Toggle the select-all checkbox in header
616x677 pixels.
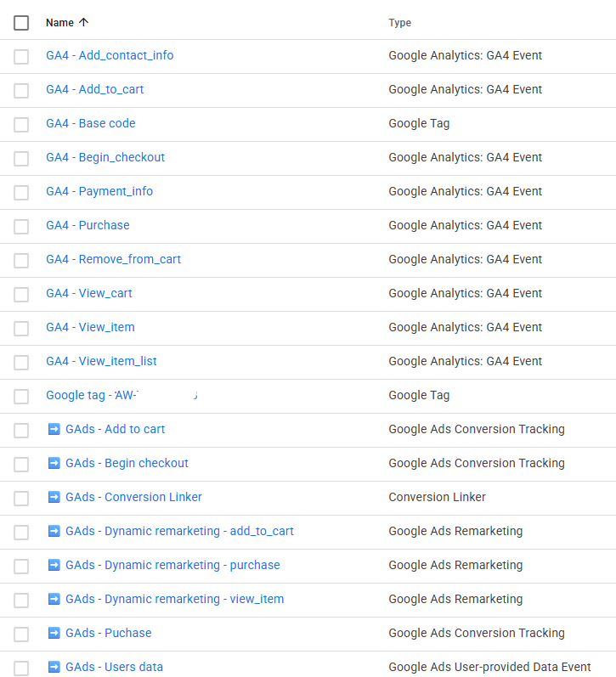point(21,23)
